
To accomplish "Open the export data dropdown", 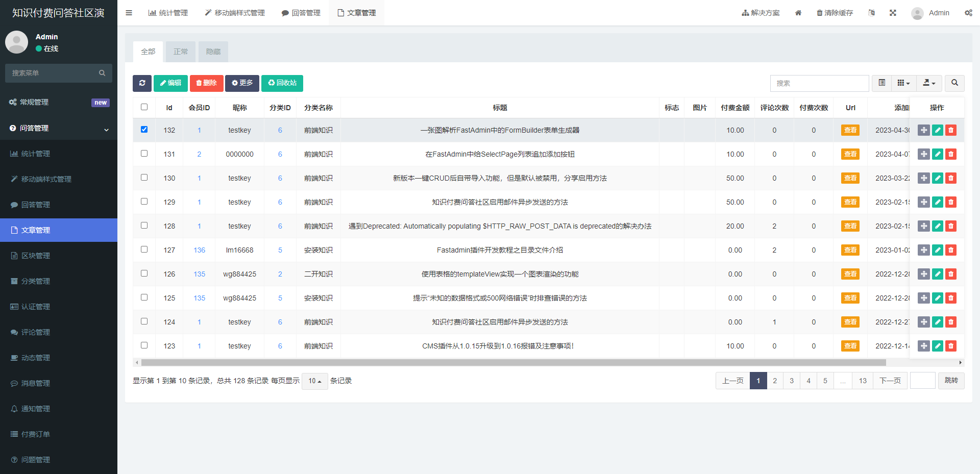I will [x=929, y=83].
